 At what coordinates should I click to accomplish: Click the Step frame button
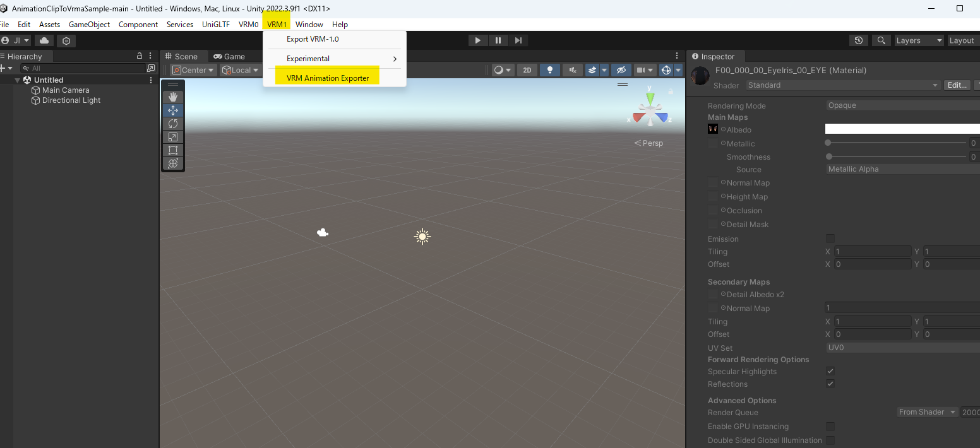[518, 40]
